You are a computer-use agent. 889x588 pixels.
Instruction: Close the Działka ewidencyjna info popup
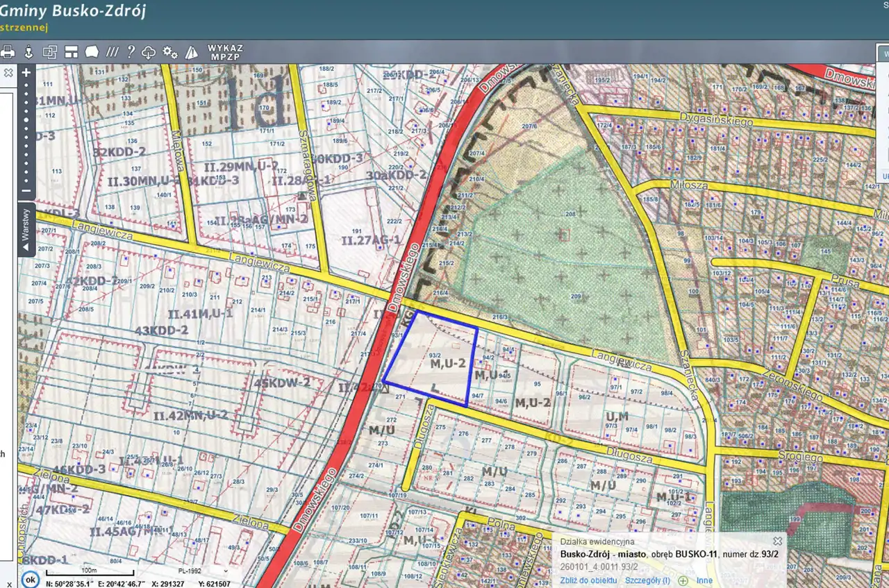(778, 541)
